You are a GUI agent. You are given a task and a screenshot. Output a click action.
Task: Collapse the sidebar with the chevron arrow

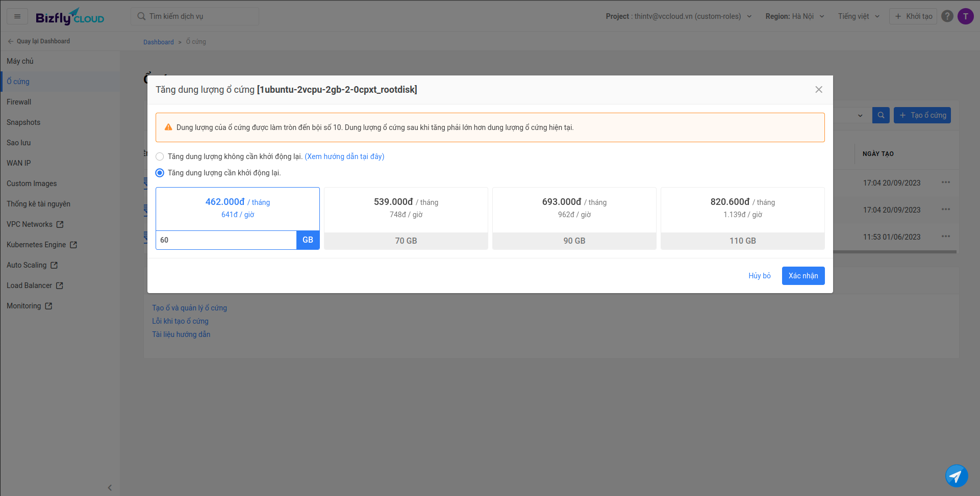pos(110,487)
